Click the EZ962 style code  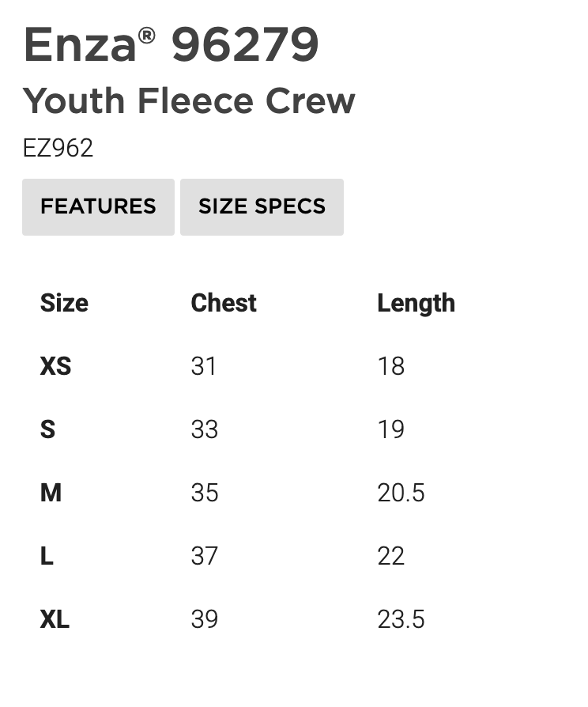point(58,148)
